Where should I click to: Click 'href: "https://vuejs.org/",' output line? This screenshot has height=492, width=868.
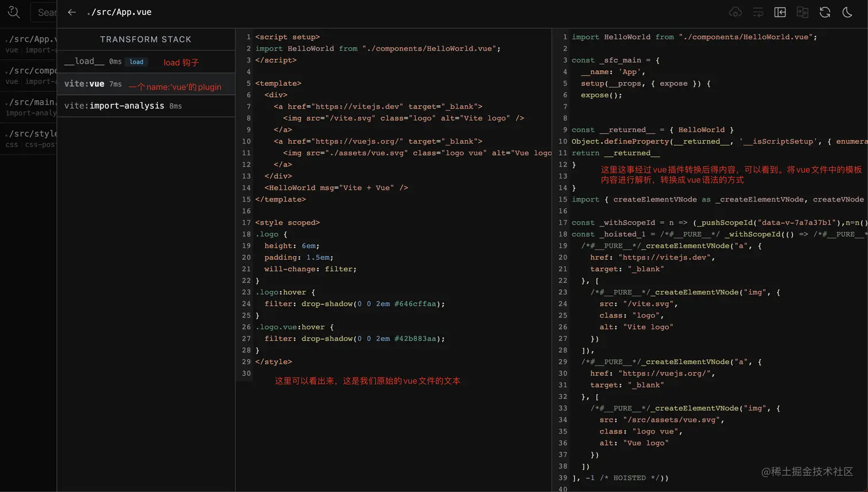click(x=653, y=374)
